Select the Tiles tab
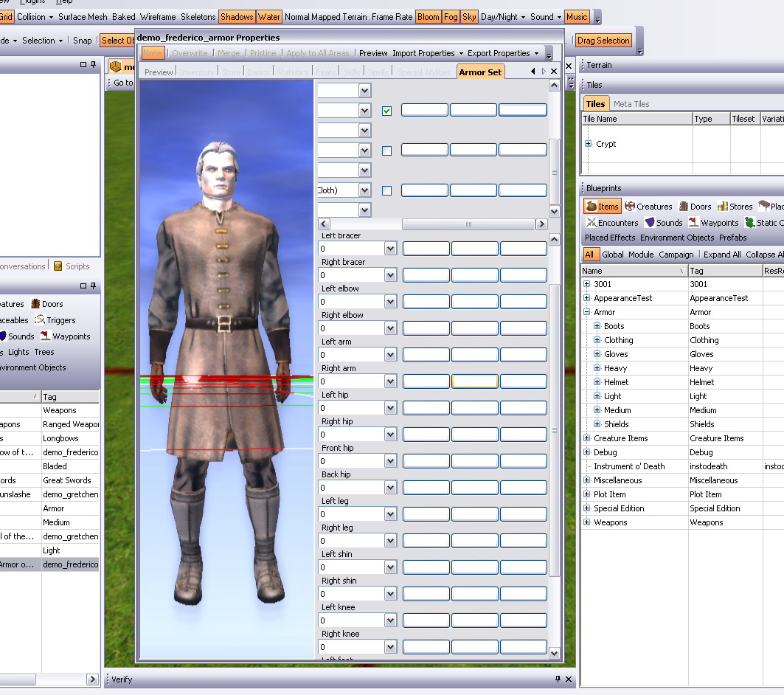The height and width of the screenshot is (695, 784). tap(595, 103)
